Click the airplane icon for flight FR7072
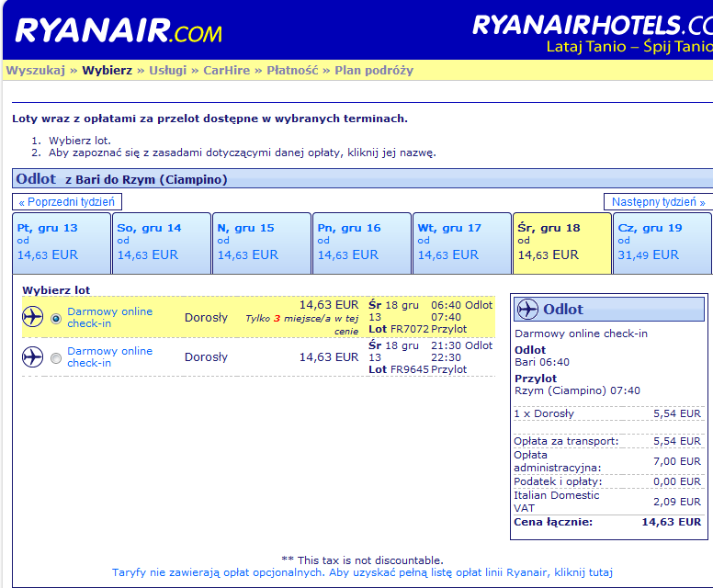Screen dimensions: 713x588 coord(33,317)
